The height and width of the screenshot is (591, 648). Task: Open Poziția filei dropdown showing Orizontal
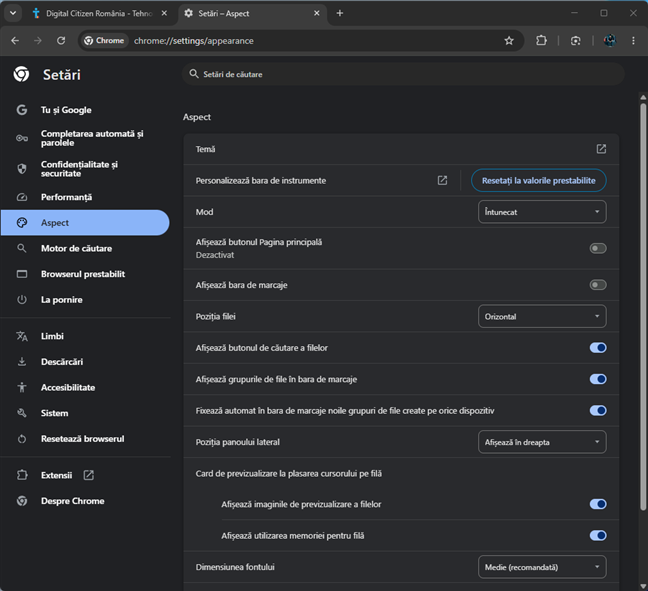coord(542,317)
